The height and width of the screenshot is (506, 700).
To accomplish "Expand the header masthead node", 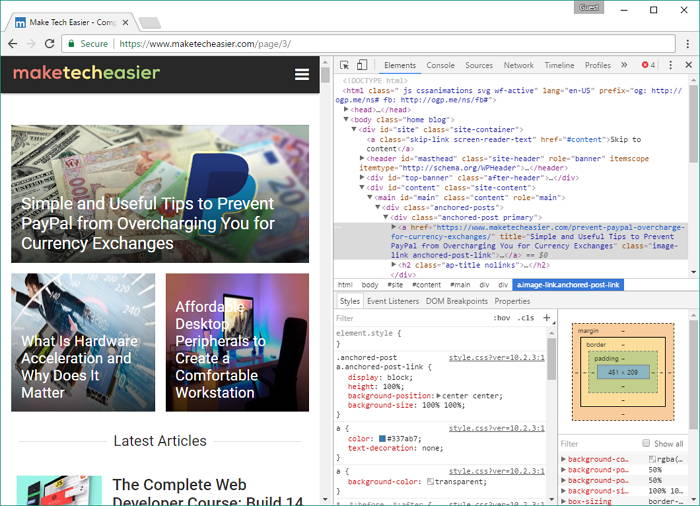I will coord(362,158).
